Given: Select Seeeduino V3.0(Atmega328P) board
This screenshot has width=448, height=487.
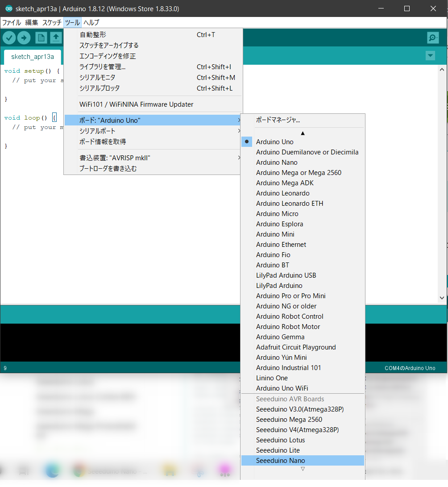Looking at the screenshot, I should click(303, 409).
